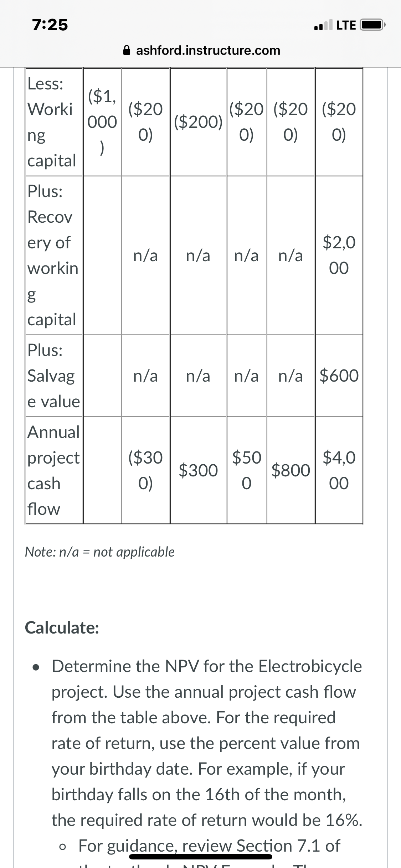Tap the $4,000 annual project cash flow cell
The height and width of the screenshot is (868, 401).
click(x=339, y=470)
